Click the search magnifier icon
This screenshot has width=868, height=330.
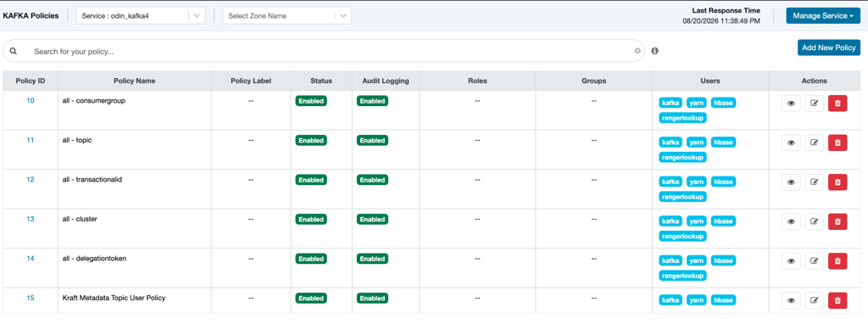(x=14, y=51)
